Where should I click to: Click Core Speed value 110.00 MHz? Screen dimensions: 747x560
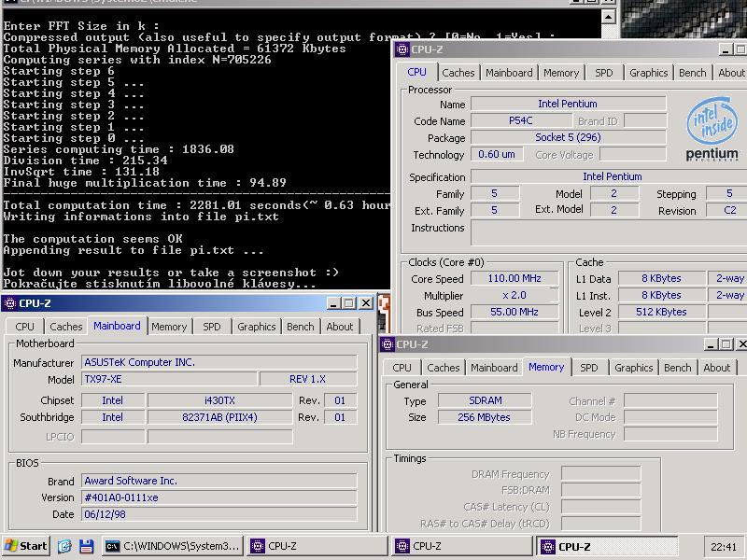coord(514,278)
